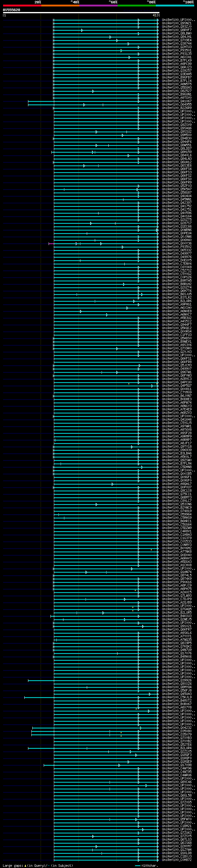
Task: Select the UniRef100_Q8W551 label
Action: 177,145
